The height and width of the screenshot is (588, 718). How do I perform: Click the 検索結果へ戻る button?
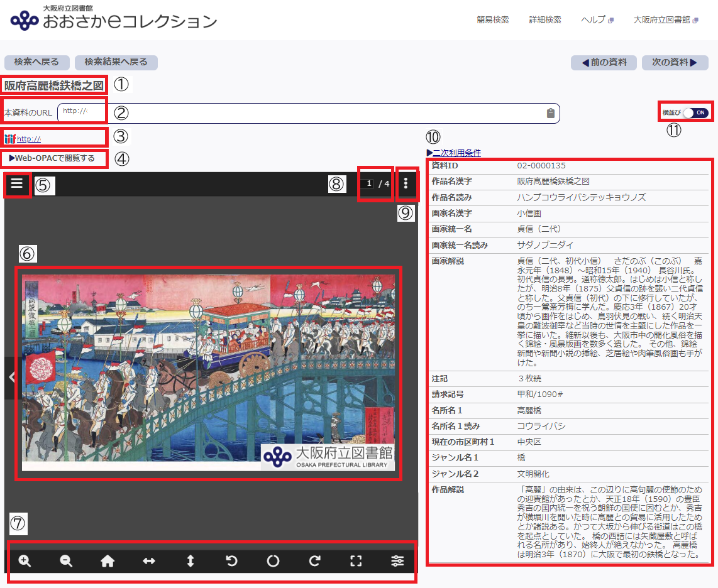116,62
